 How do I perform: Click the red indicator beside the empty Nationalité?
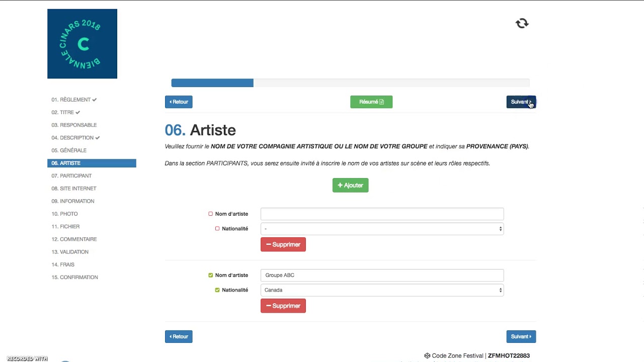click(217, 228)
